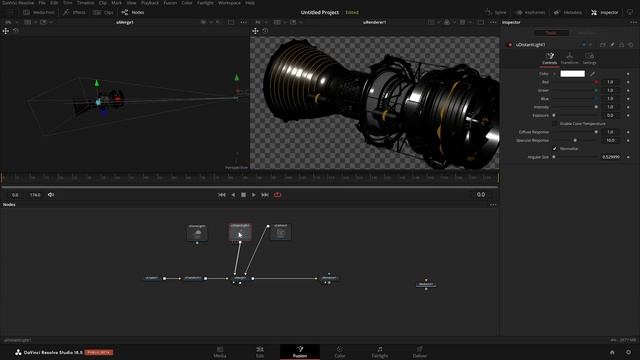The height and width of the screenshot is (360, 640).
Task: Switch to the Fairlight page
Action: coord(380,352)
